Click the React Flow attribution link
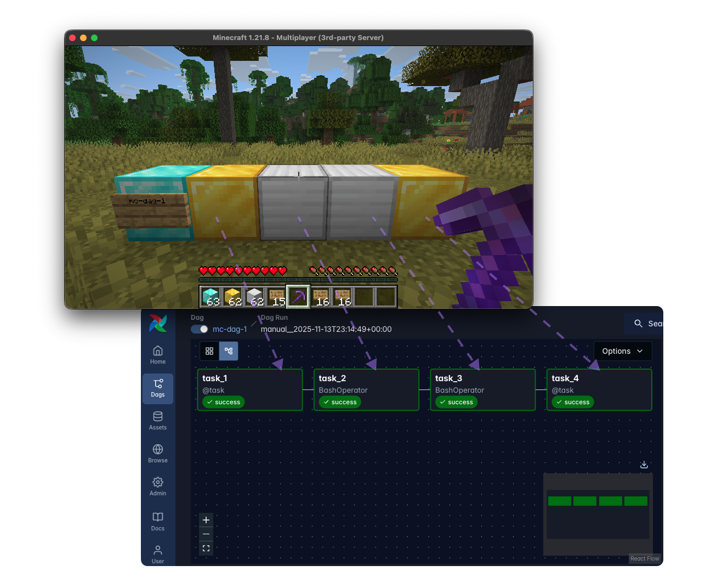 (x=645, y=558)
